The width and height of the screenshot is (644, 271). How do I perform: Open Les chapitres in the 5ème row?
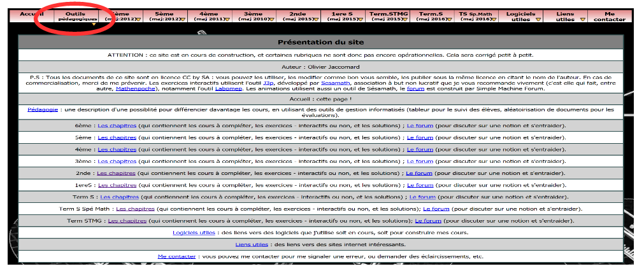point(117,138)
